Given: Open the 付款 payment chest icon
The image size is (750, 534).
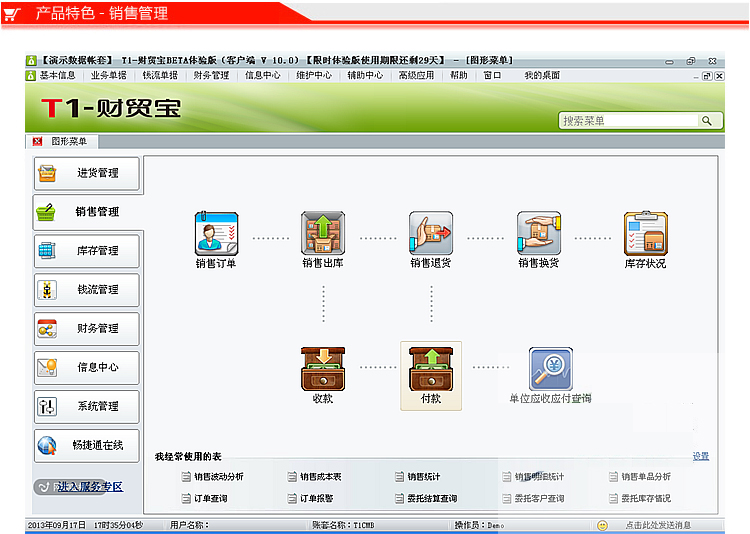Looking at the screenshot, I should [430, 369].
